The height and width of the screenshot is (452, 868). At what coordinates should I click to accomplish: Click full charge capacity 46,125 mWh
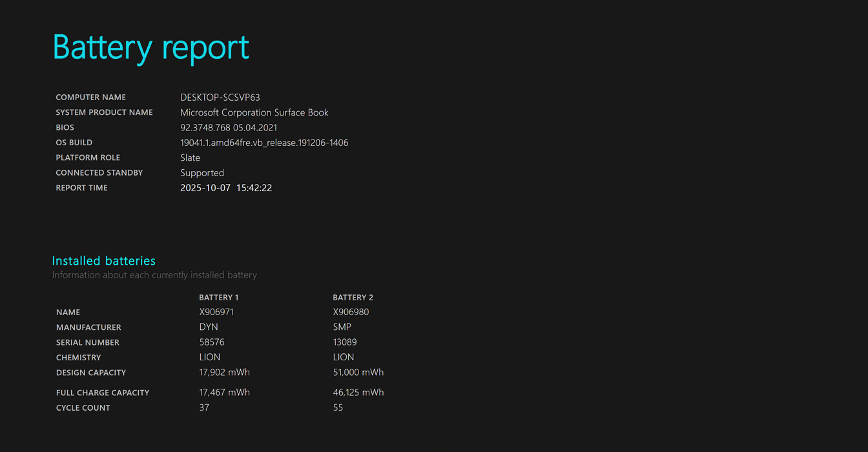coord(358,393)
